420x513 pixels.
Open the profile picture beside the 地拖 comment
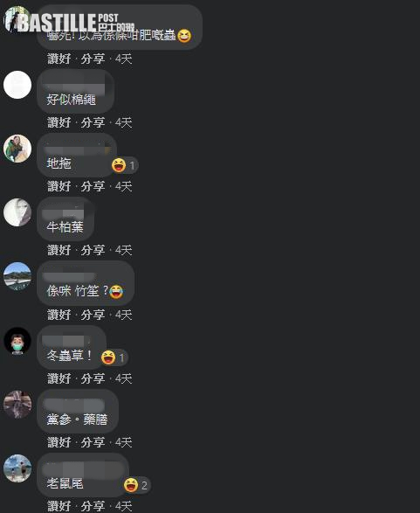point(17,149)
